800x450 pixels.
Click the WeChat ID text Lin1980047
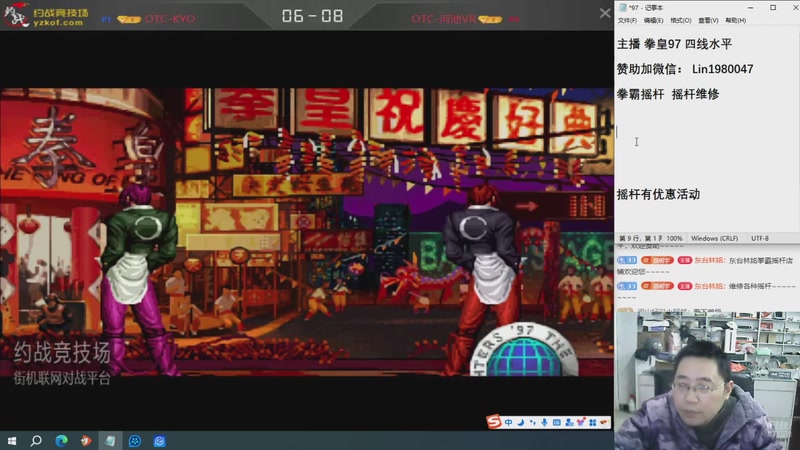coord(722,69)
